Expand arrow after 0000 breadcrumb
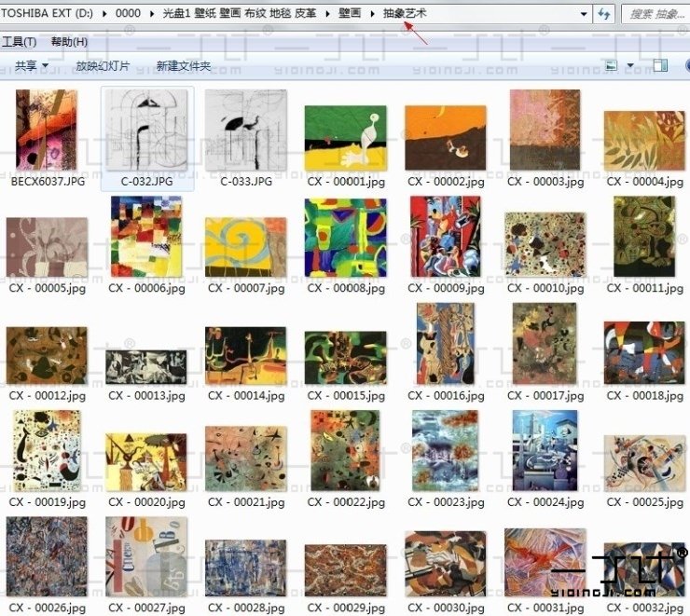The image size is (690, 616). [x=152, y=14]
